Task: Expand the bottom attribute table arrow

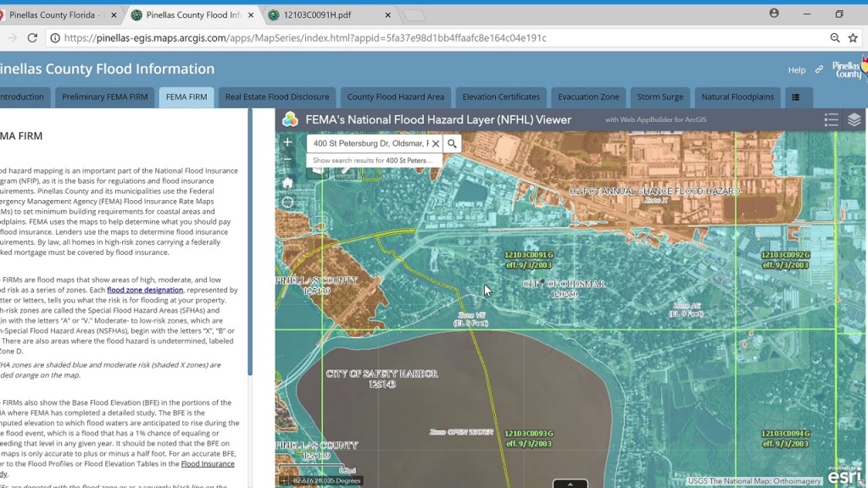Action: pos(570,484)
